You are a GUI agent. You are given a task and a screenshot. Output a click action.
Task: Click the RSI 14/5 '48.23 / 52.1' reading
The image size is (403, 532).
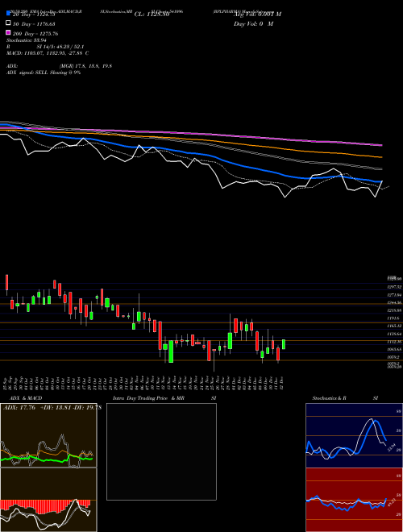click(x=69, y=47)
